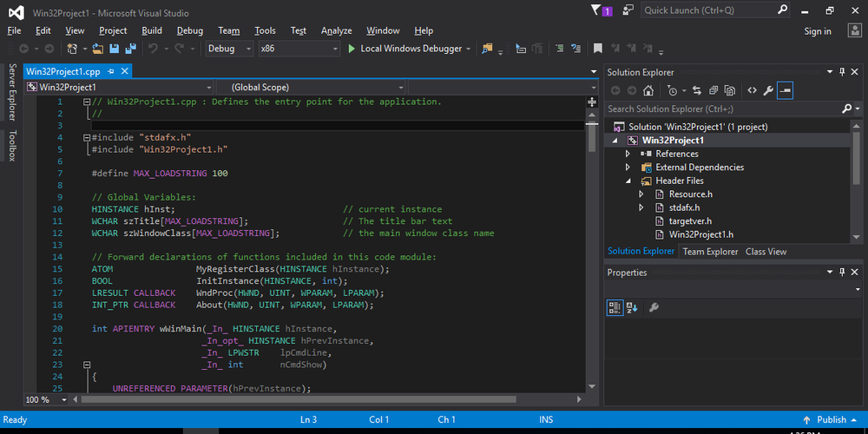Click the Open File folder icon
This screenshot has width=868, height=434.
pos(98,49)
